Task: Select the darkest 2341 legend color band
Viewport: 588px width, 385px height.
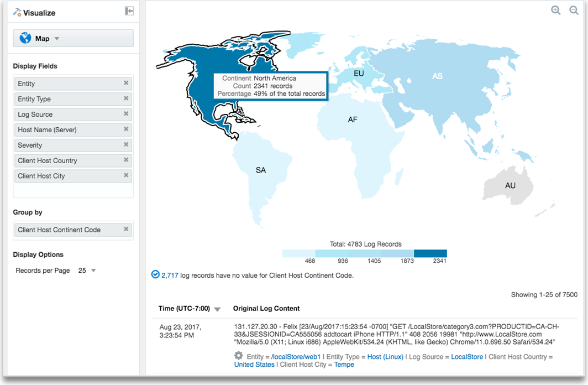Action: click(430, 253)
